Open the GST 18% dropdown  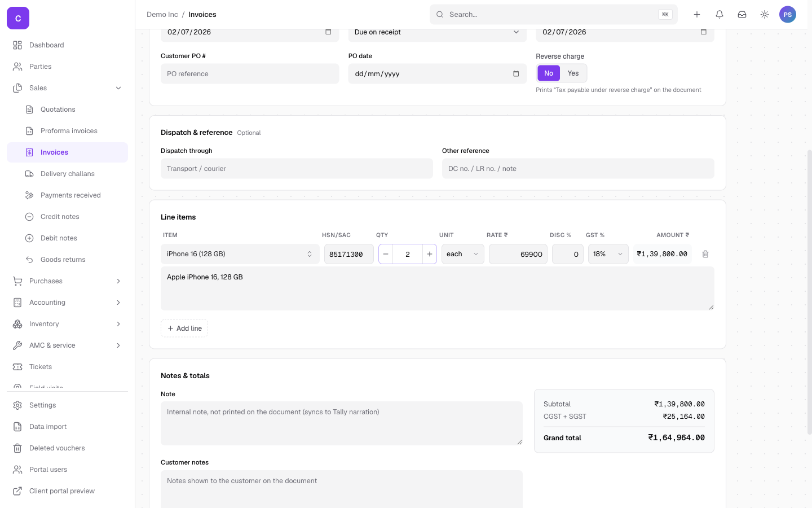(x=608, y=254)
